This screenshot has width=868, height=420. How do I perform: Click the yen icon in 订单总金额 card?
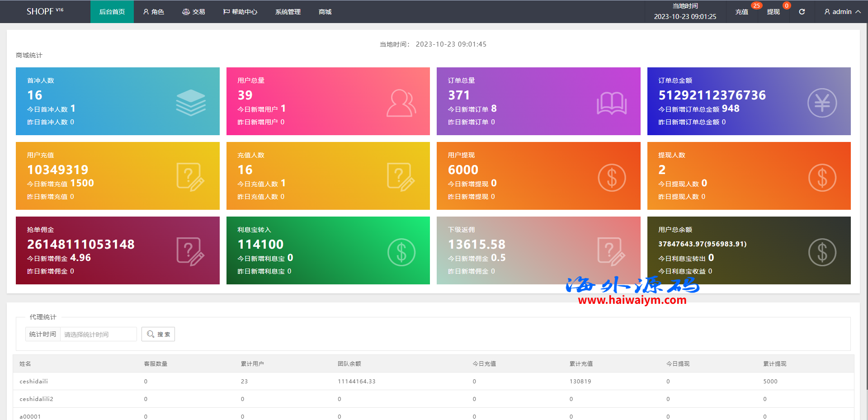(x=822, y=103)
